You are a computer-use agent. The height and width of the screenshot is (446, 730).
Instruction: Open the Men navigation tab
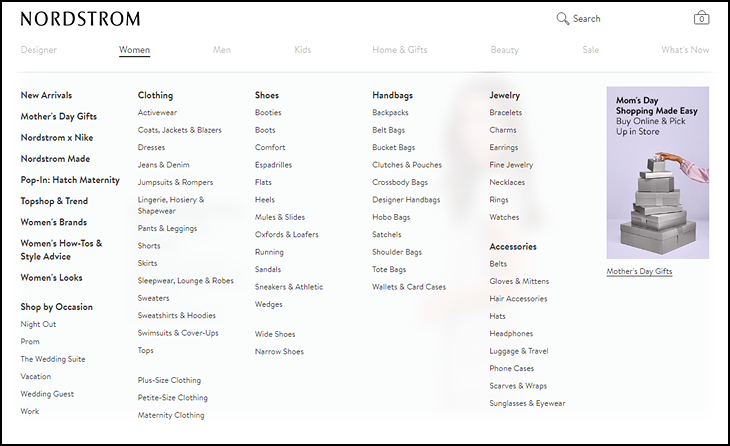point(222,50)
